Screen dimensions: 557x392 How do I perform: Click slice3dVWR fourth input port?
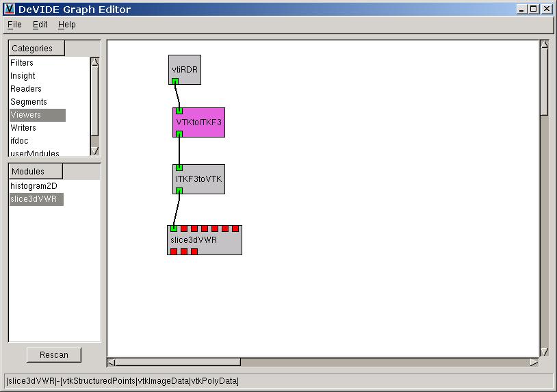[205, 228]
